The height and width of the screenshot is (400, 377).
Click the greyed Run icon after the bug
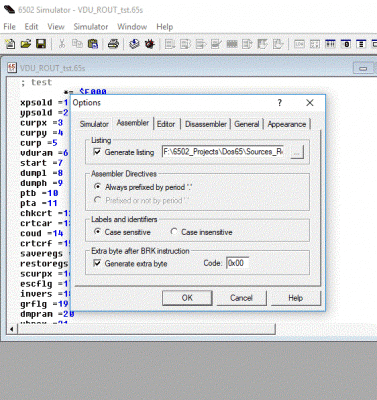[170, 44]
